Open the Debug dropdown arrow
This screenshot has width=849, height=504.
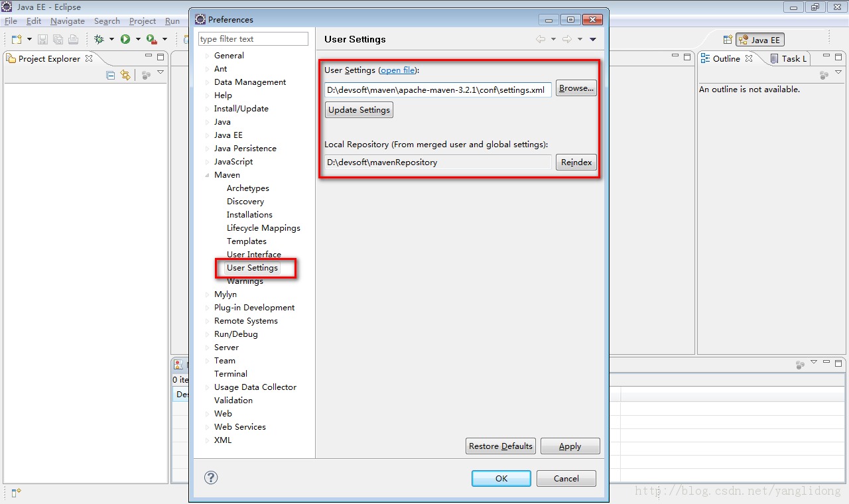click(x=111, y=39)
